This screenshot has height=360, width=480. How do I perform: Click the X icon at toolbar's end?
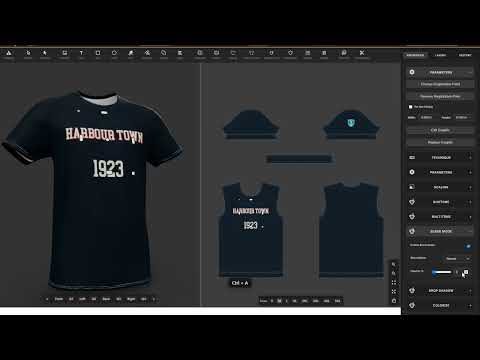click(x=362, y=53)
